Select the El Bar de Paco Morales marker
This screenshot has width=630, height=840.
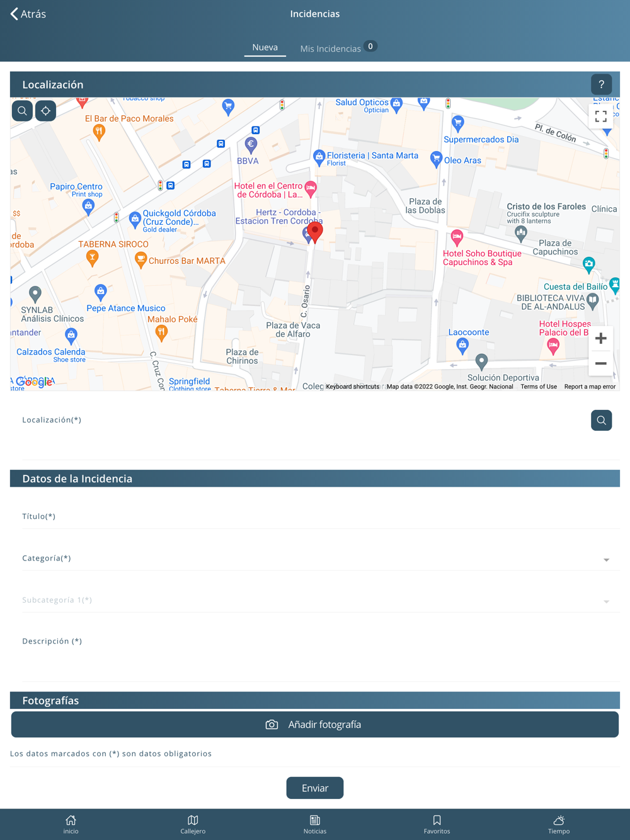pos(99,132)
